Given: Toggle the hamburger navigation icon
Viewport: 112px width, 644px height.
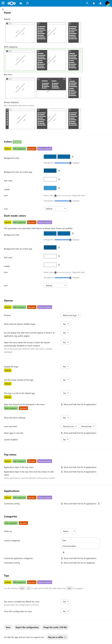Looking at the screenshot, I should tap(3, 9).
